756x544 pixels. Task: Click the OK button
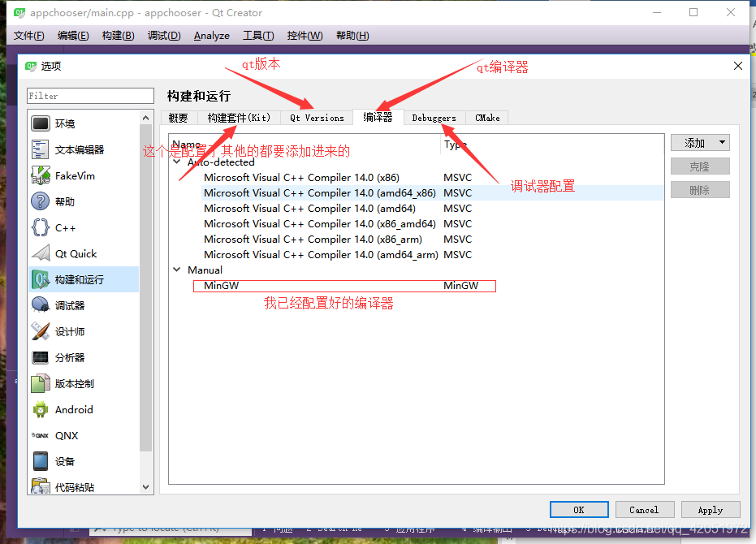tap(579, 510)
